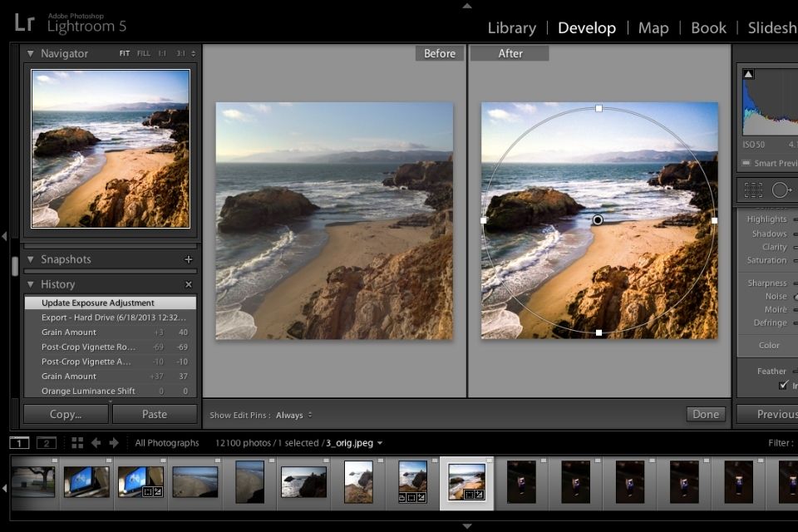The image size is (798, 532).
Task: Click the Previous button
Action: [768, 415]
